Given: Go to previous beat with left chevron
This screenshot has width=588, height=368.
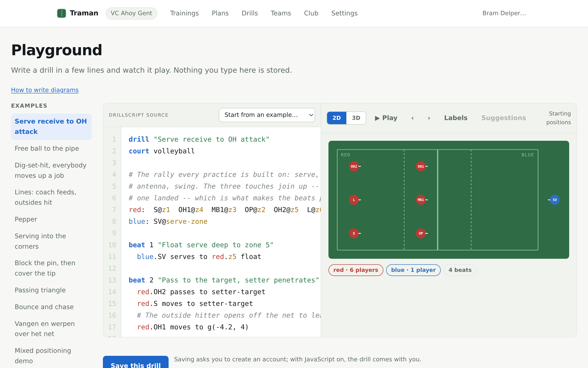Looking at the screenshot, I should pyautogui.click(x=412, y=118).
